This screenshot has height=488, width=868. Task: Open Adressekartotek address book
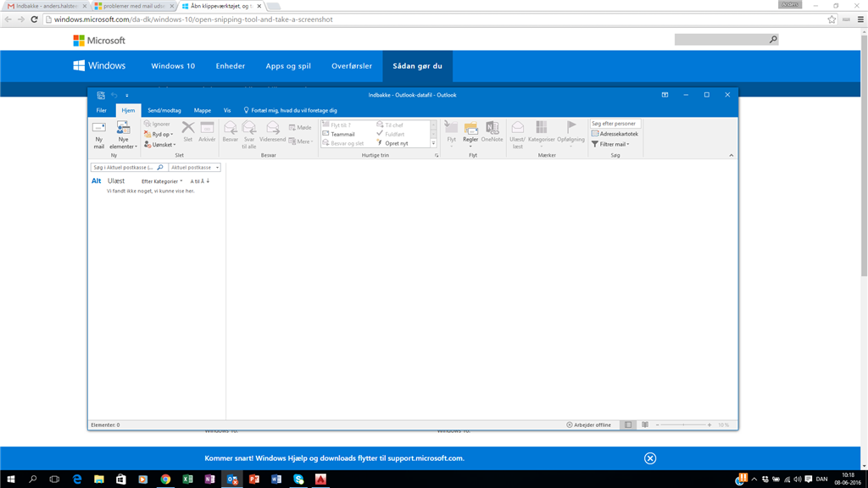pyautogui.click(x=615, y=134)
